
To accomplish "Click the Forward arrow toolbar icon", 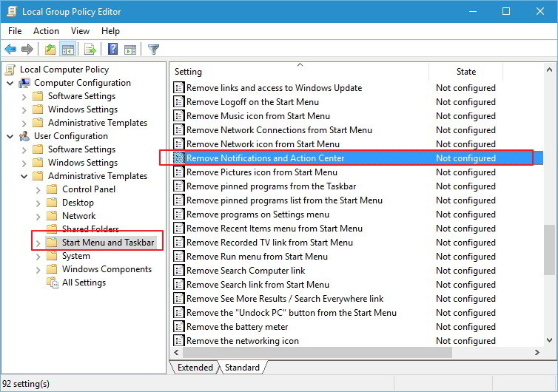I will [x=27, y=49].
